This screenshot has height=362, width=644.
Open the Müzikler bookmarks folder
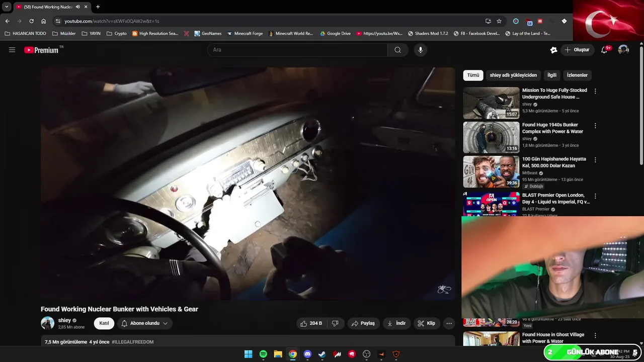(64, 34)
